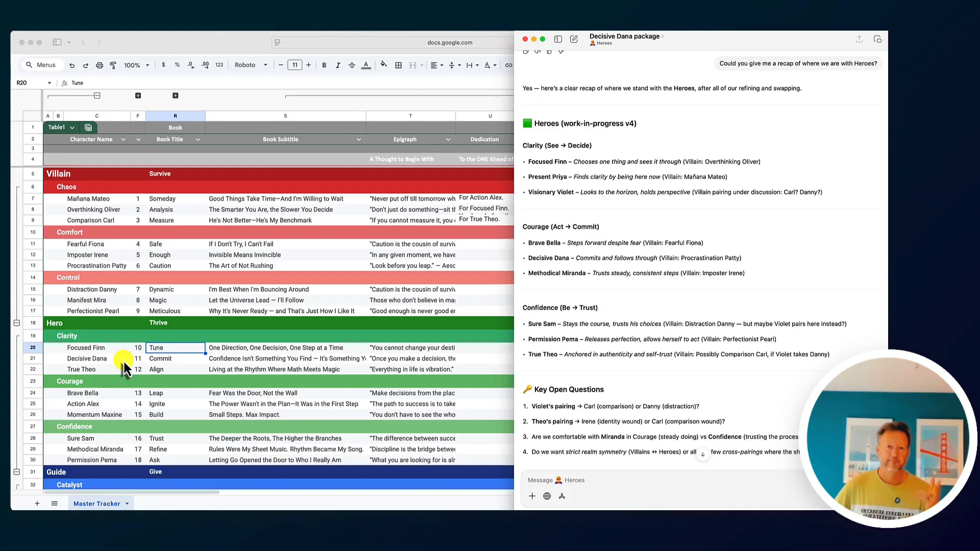Click the borders icon in the toolbar

point(399,65)
